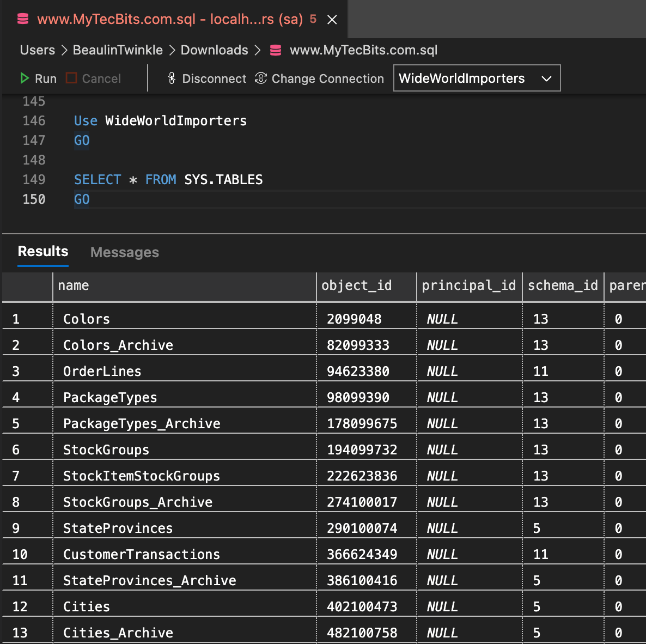
Task: Click the database icon on the editor tab
Action: tap(22, 19)
